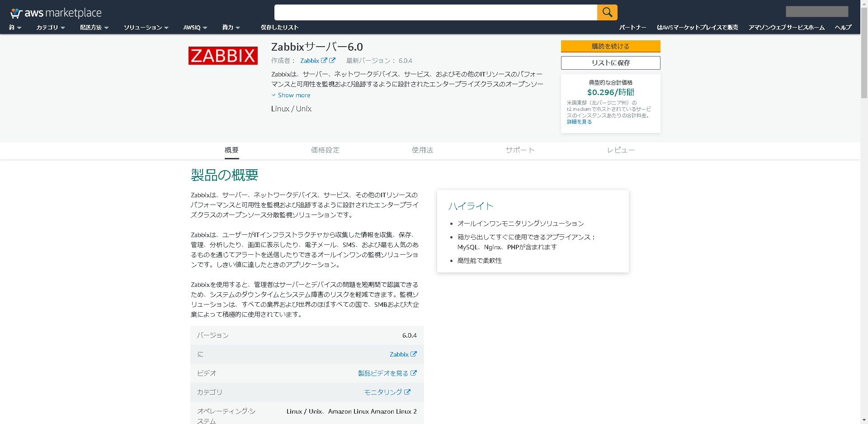Click external icon next to table Zabbix link
The width and height of the screenshot is (868, 424).
click(x=414, y=354)
